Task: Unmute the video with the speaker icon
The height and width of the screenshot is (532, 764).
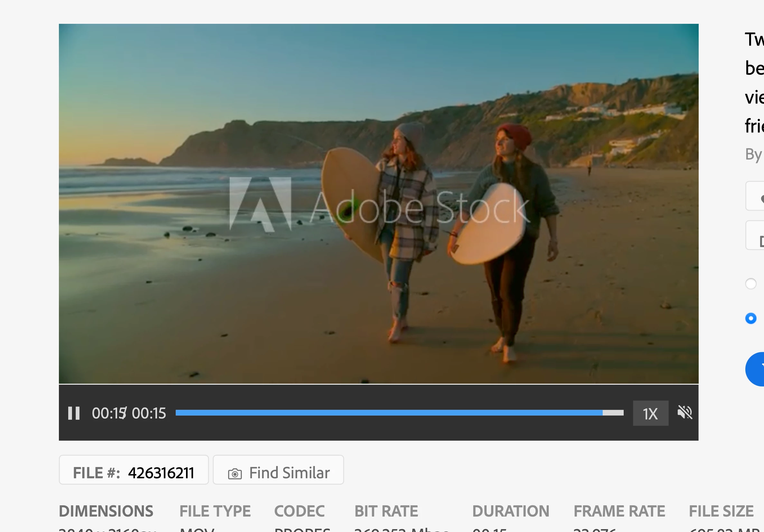Action: [x=685, y=413]
